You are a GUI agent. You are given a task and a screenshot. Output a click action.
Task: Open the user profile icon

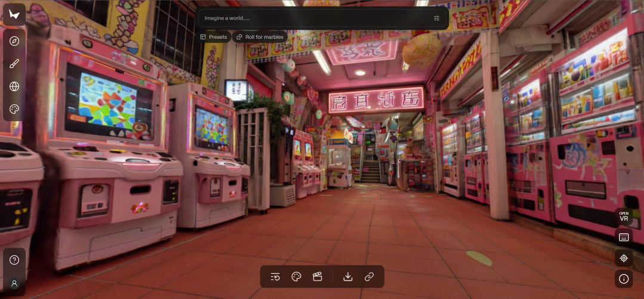[x=14, y=283]
